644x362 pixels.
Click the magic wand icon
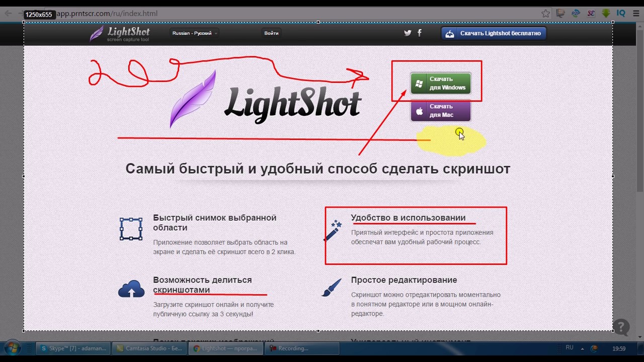click(333, 231)
